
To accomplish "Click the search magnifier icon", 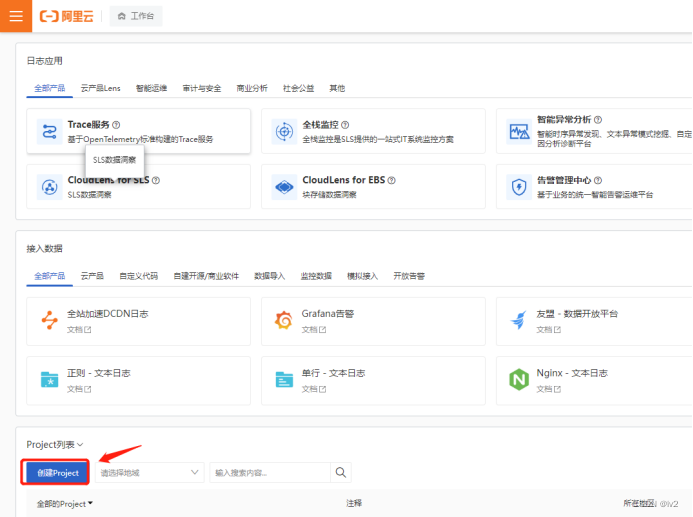I will (341, 472).
